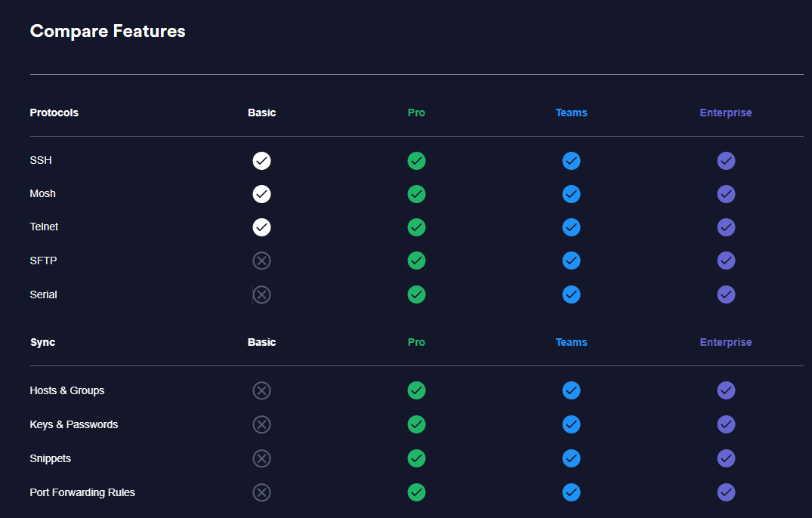Click the Compare Features heading

click(x=107, y=31)
